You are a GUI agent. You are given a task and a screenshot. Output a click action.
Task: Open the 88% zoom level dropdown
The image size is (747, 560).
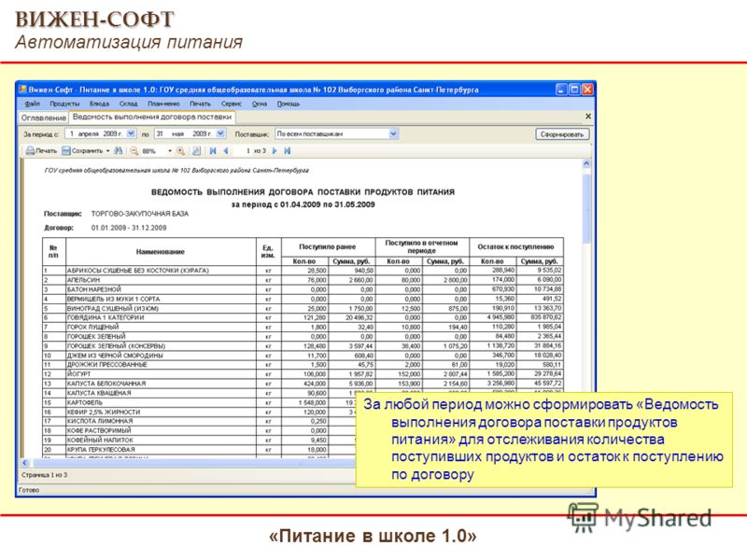[x=170, y=151]
